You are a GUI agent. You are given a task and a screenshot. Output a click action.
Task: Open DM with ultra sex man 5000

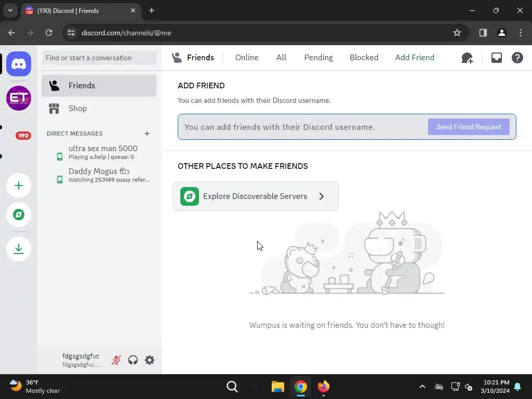pos(99,152)
